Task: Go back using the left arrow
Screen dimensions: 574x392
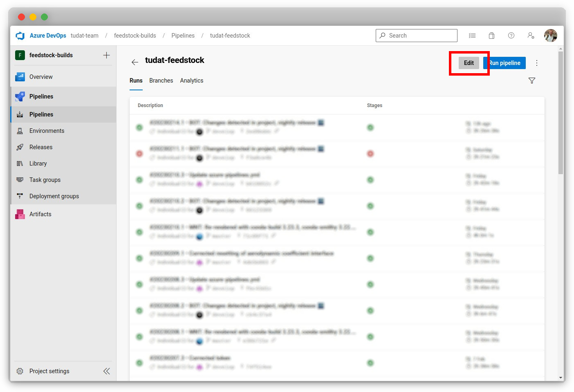Action: [x=135, y=62]
